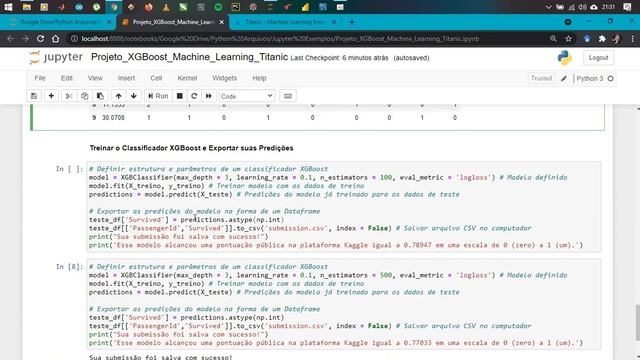Open the cell type Code dropdown

coord(247,96)
